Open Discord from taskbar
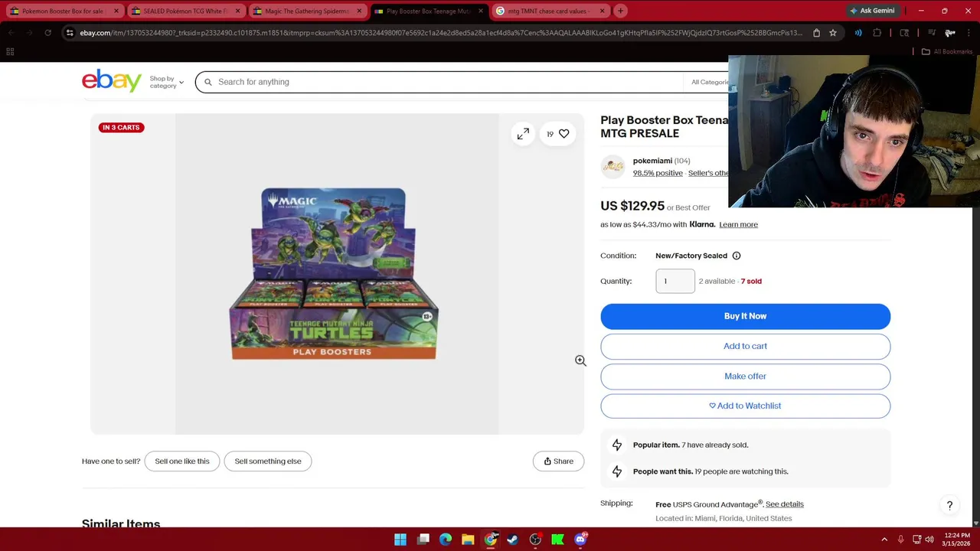This screenshot has width=980, height=551. coord(580,540)
